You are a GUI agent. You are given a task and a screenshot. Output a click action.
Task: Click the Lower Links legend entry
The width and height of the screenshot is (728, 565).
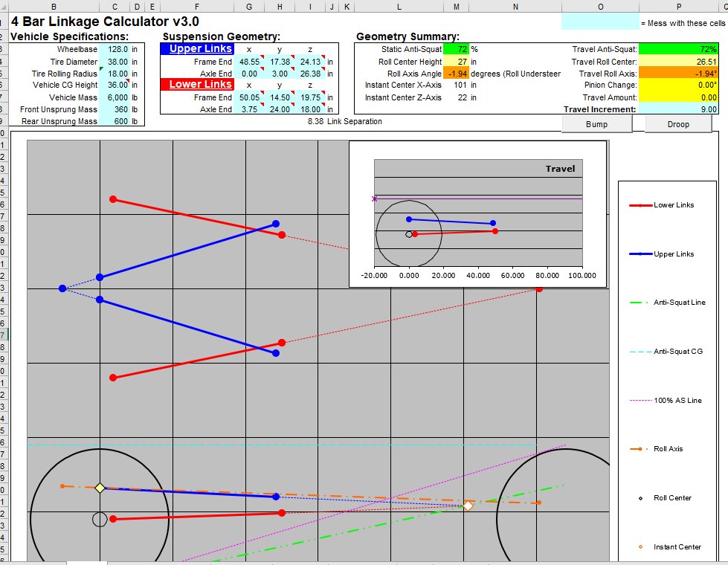[662, 204]
